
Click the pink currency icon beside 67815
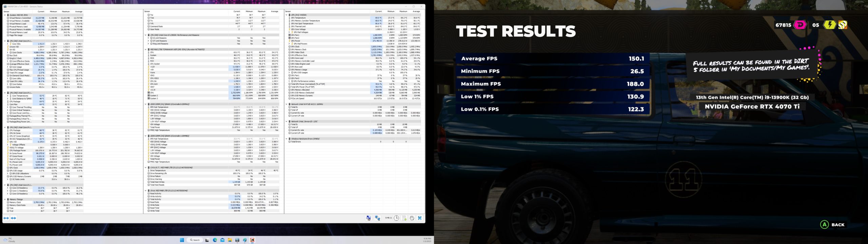coord(800,25)
